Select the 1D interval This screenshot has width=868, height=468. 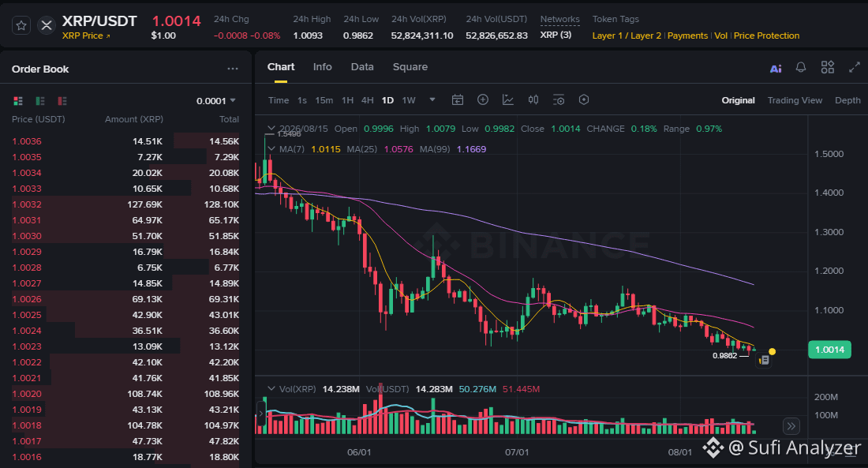(387, 100)
